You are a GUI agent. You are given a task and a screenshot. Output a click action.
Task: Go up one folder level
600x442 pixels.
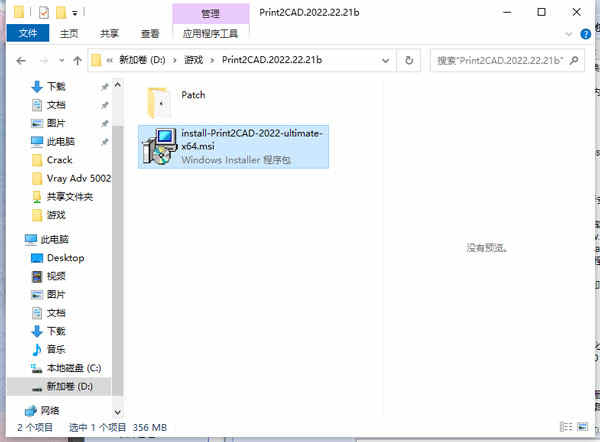click(x=77, y=60)
